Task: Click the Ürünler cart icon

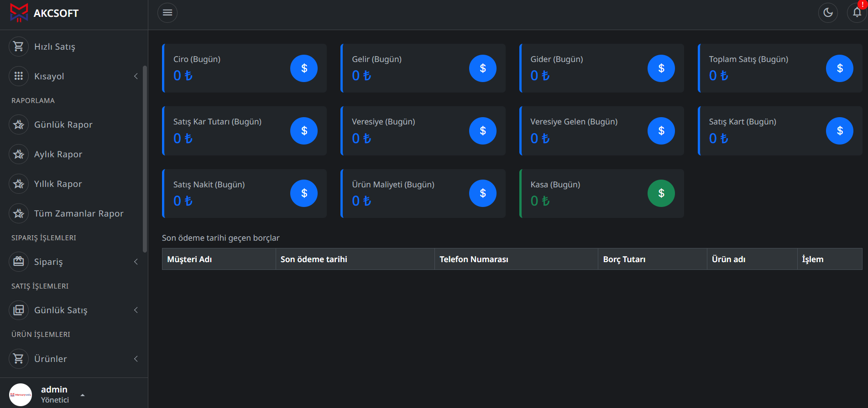Action: click(19, 359)
